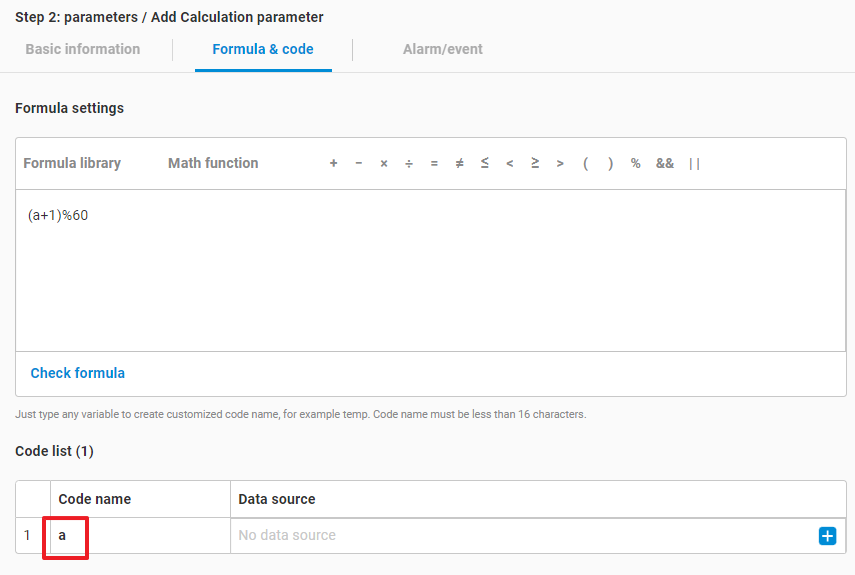
Task: Insert the division operator symbol
Action: pos(409,164)
